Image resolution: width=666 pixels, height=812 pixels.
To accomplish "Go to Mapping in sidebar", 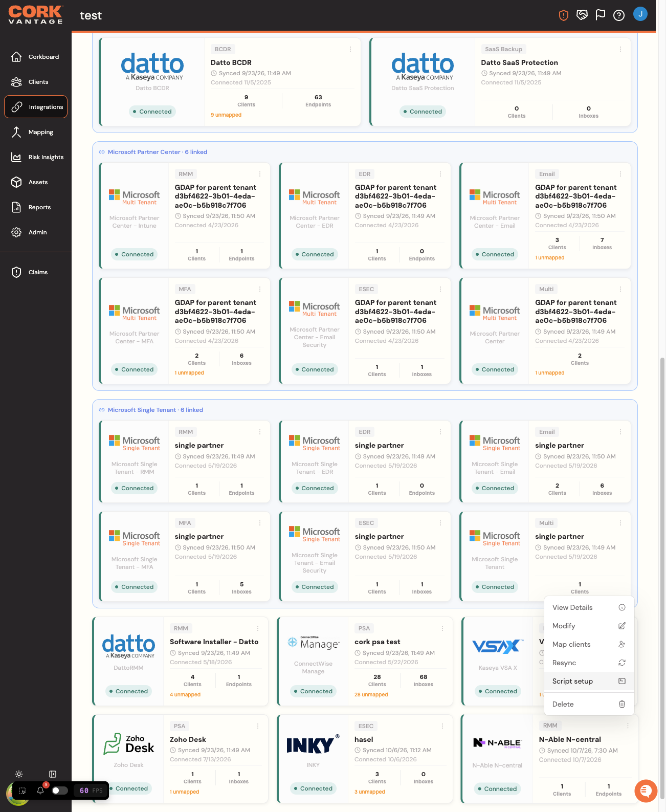I will point(36,132).
